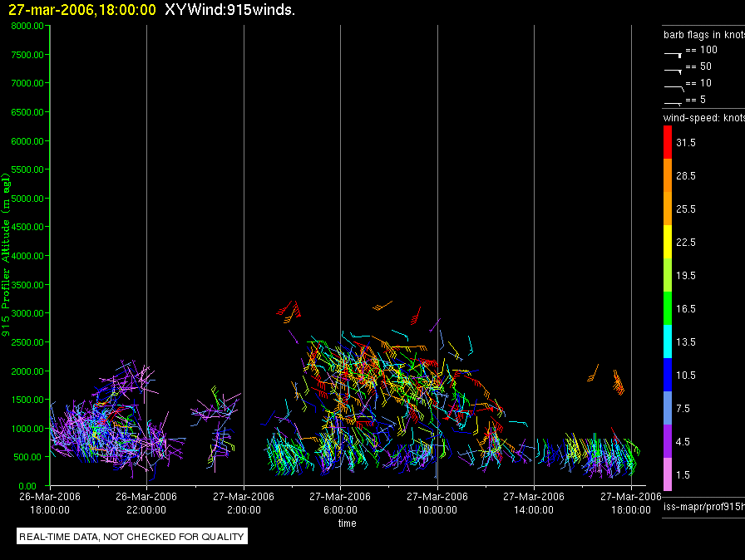Click the '6500.00' altitude axis label

[27, 112]
